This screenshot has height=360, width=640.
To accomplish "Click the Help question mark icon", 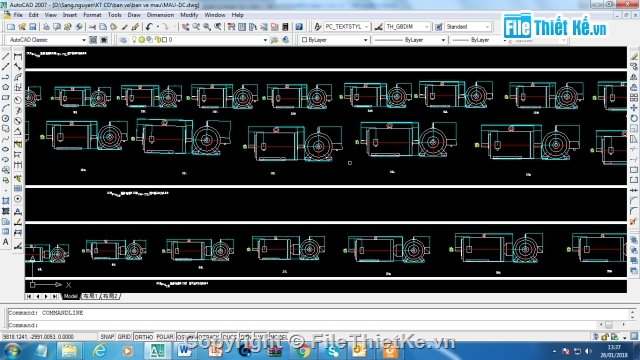I will 299,27.
